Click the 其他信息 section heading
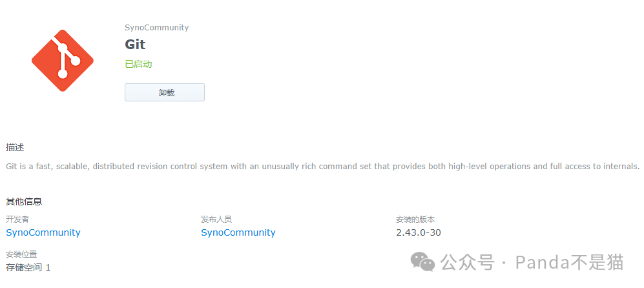The width and height of the screenshot is (644, 288). 24,201
